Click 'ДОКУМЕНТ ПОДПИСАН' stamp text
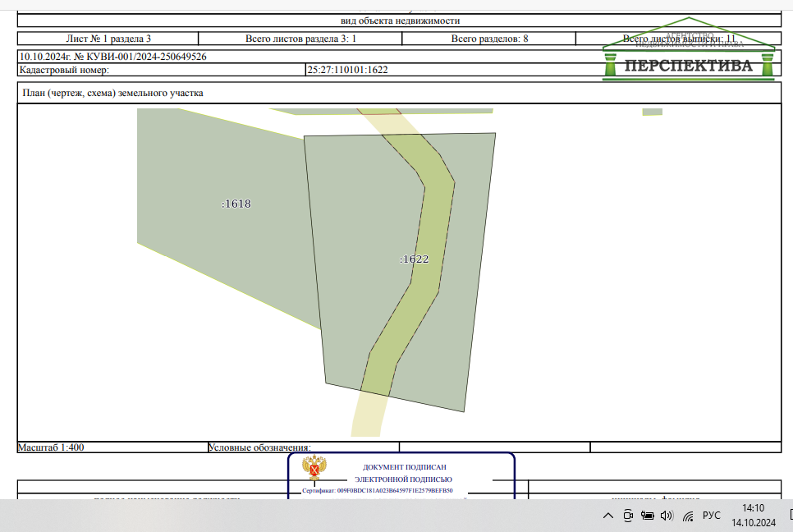The width and height of the screenshot is (793, 532). [404, 467]
